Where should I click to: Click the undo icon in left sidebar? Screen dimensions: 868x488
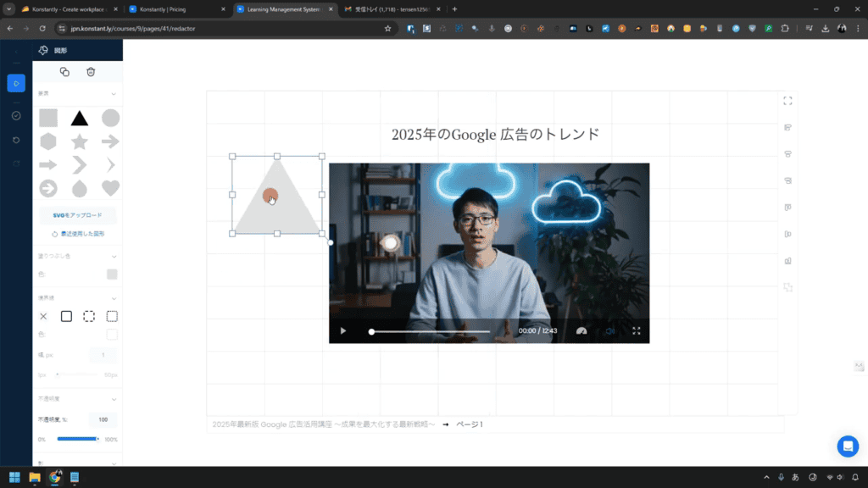16,140
